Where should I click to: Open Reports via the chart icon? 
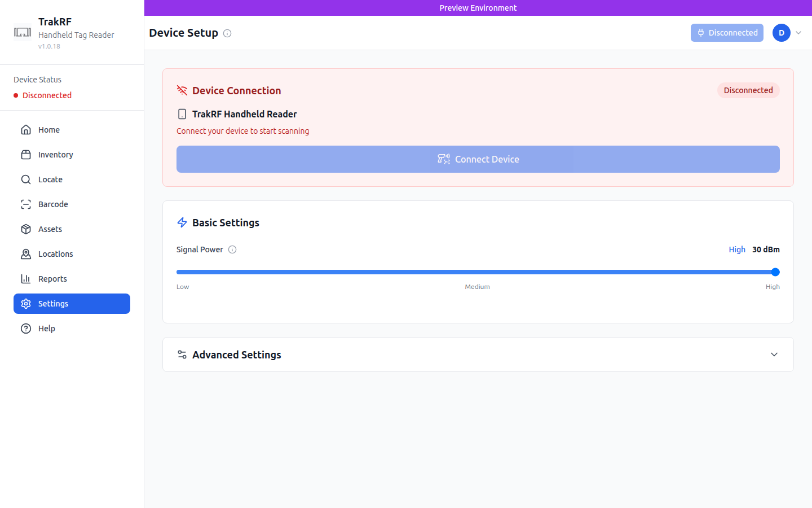[x=26, y=278]
